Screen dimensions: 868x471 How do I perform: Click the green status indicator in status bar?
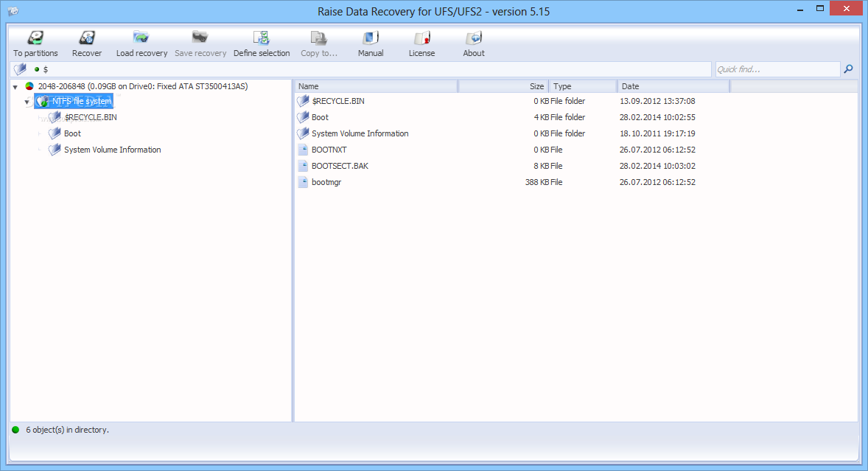pyautogui.click(x=15, y=430)
